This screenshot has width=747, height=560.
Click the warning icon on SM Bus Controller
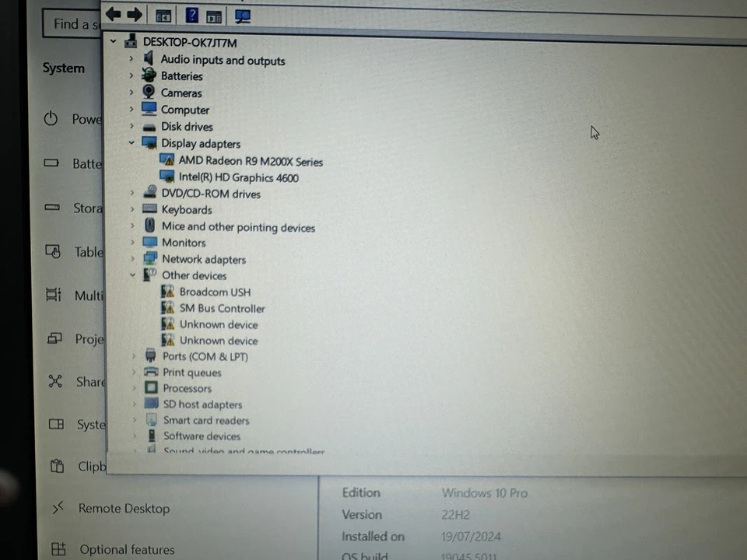tap(167, 307)
